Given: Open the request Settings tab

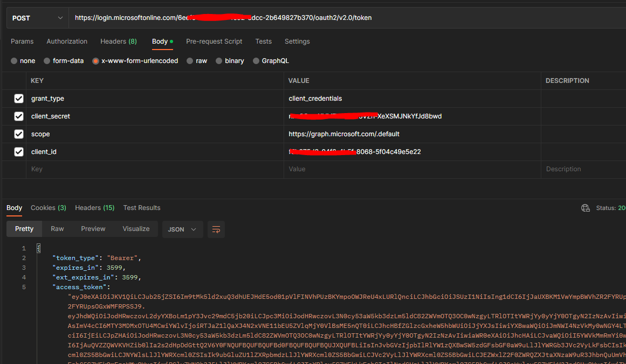Looking at the screenshot, I should (x=297, y=41).
